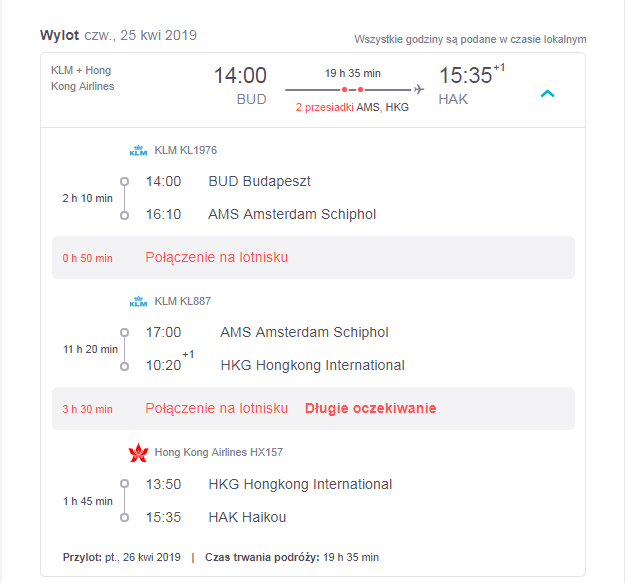Click the KLM + Hong Kong Airlines header
This screenshot has height=583, width=630.
(82, 78)
